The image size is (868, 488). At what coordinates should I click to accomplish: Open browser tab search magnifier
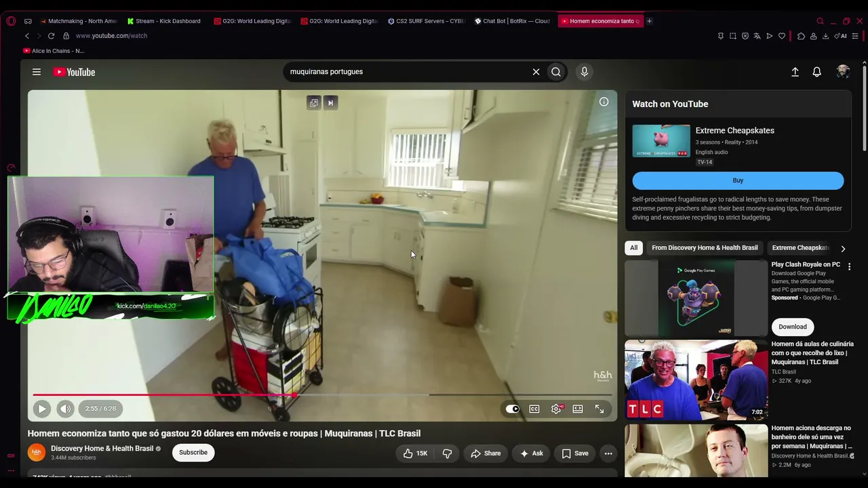tap(820, 21)
